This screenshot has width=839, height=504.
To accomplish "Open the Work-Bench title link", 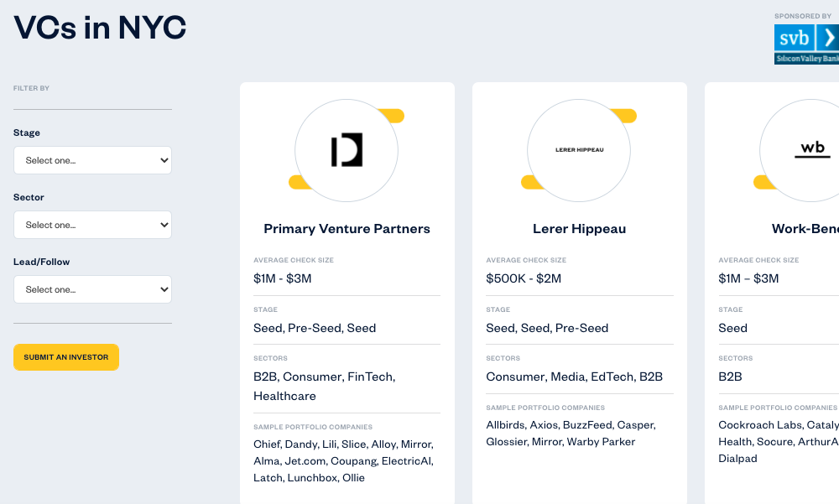I will [x=805, y=229].
